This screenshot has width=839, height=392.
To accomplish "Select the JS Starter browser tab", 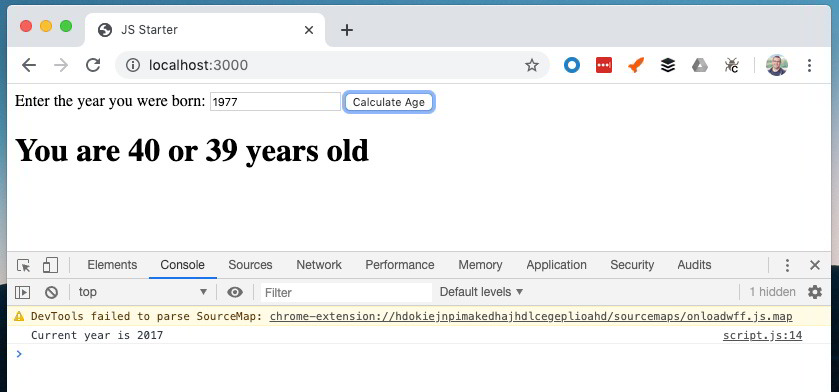I will pos(205,30).
